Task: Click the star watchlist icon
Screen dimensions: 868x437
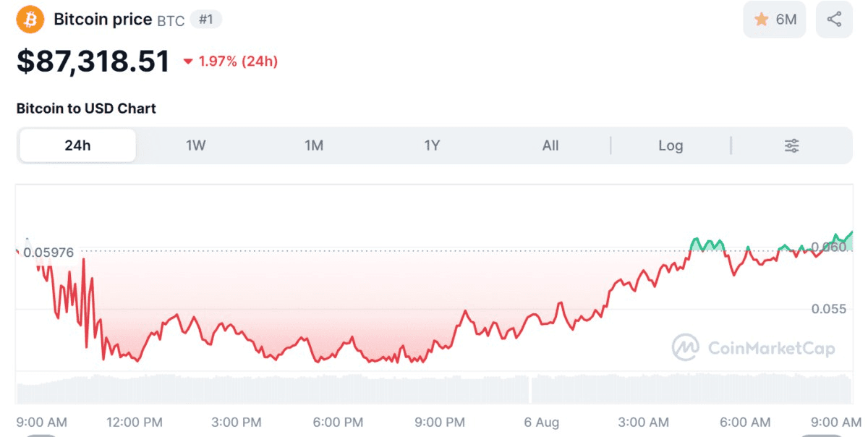Action: pos(761,20)
